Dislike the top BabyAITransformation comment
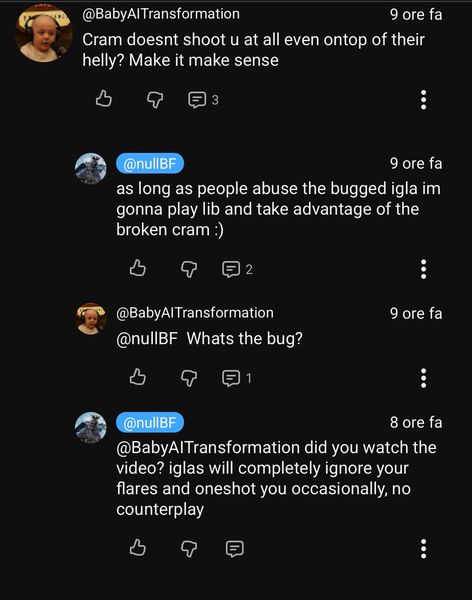Image resolution: width=472 pixels, height=600 pixels. [x=155, y=100]
